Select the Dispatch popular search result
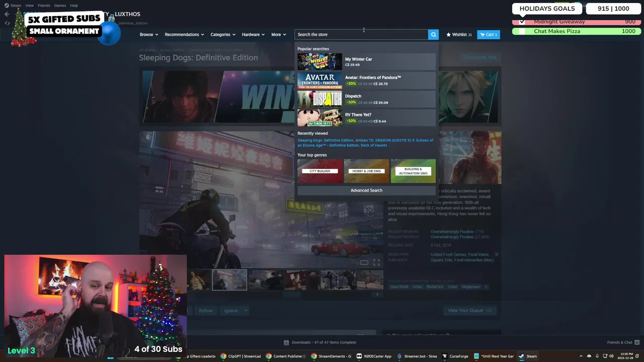The height and width of the screenshot is (362, 644). (366, 99)
